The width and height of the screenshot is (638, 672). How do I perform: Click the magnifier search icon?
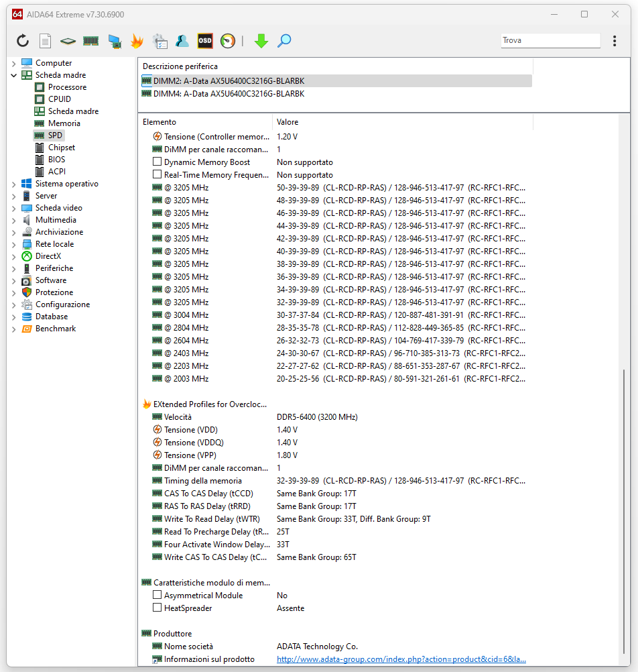pyautogui.click(x=284, y=41)
